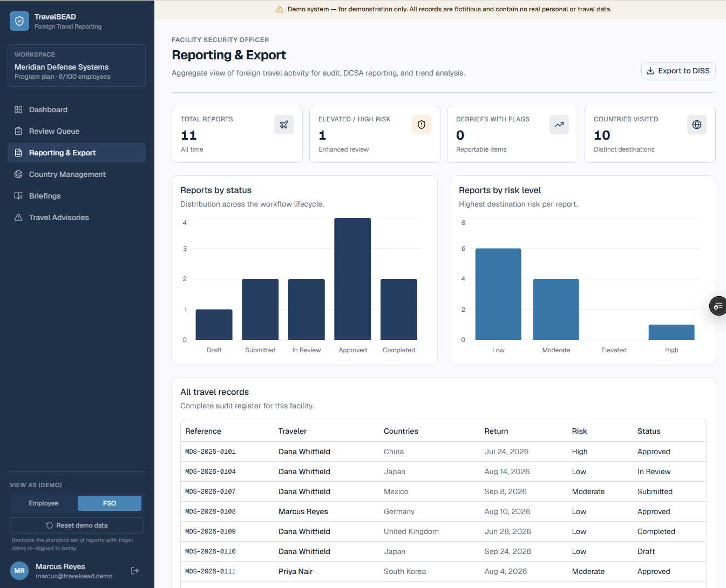Open the Dashboard page
The image size is (726, 588).
(77, 110)
